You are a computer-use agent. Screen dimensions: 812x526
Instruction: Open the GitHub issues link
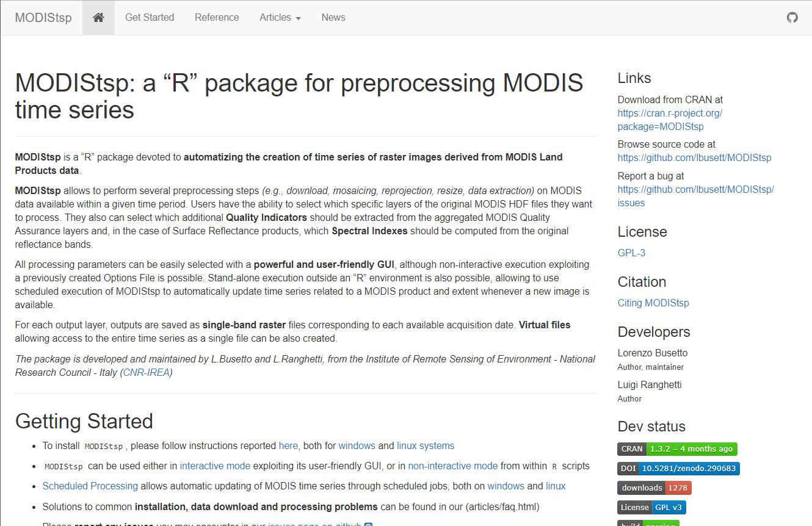pyautogui.click(x=695, y=196)
